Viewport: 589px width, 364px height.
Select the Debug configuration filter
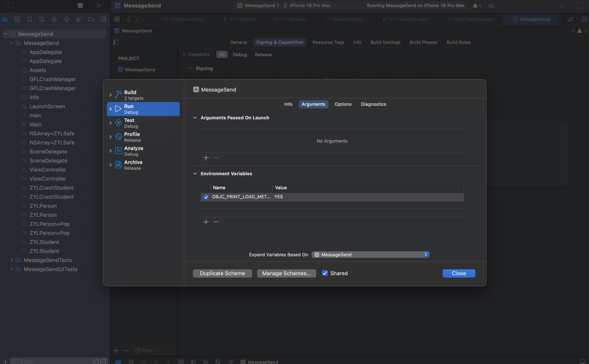coord(240,55)
